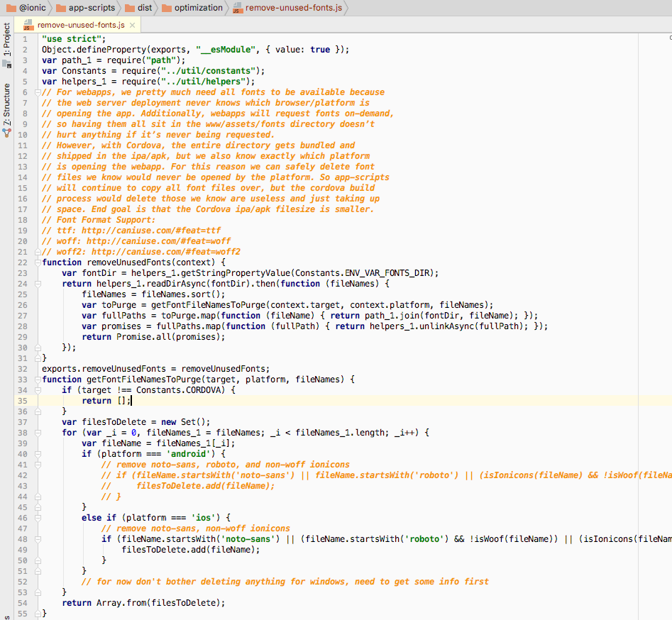Click filesToDelete.add(fileName) on line 49
Image resolution: width=672 pixels, height=620 pixels.
click(189, 550)
